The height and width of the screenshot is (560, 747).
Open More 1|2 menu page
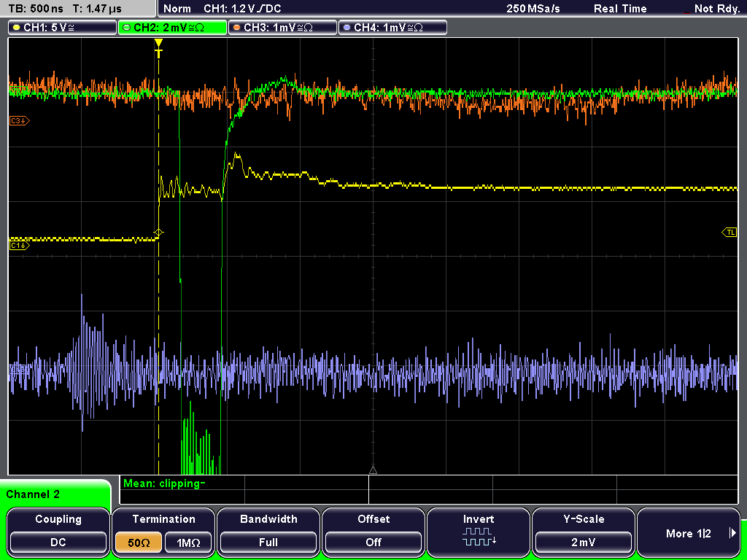click(x=689, y=532)
